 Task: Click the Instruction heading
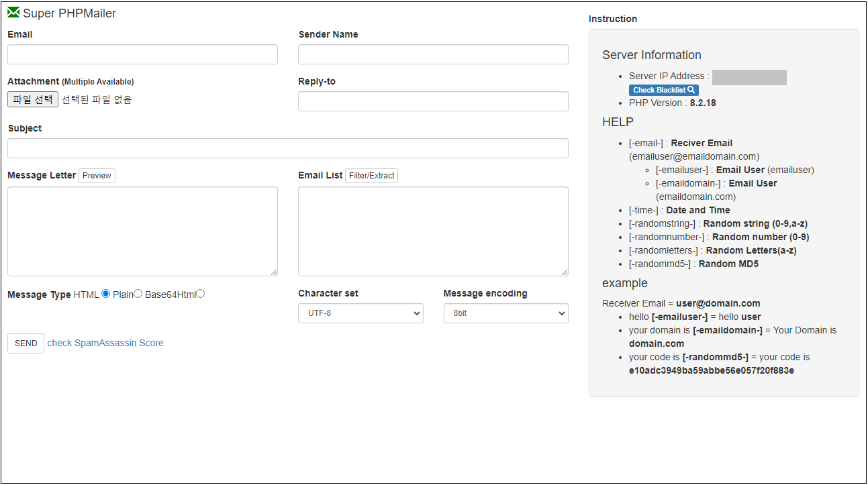pyautogui.click(x=613, y=19)
